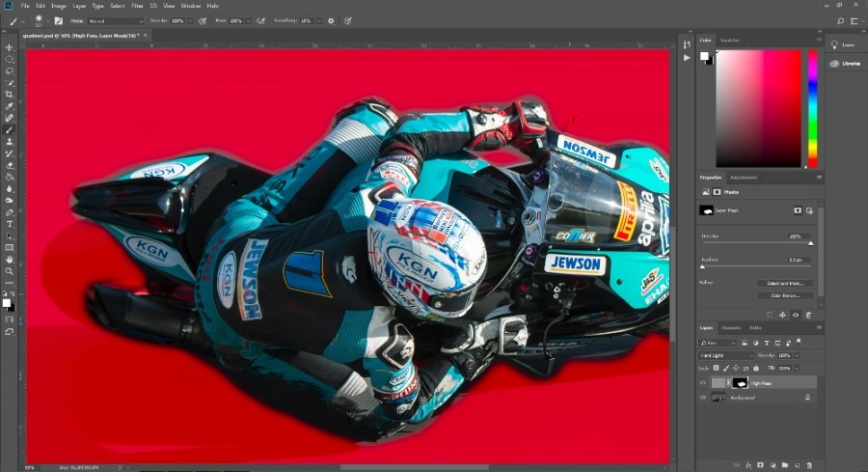This screenshot has width=868, height=472.
Task: Select the Brush tool in the toolbar
Action: pyautogui.click(x=9, y=129)
